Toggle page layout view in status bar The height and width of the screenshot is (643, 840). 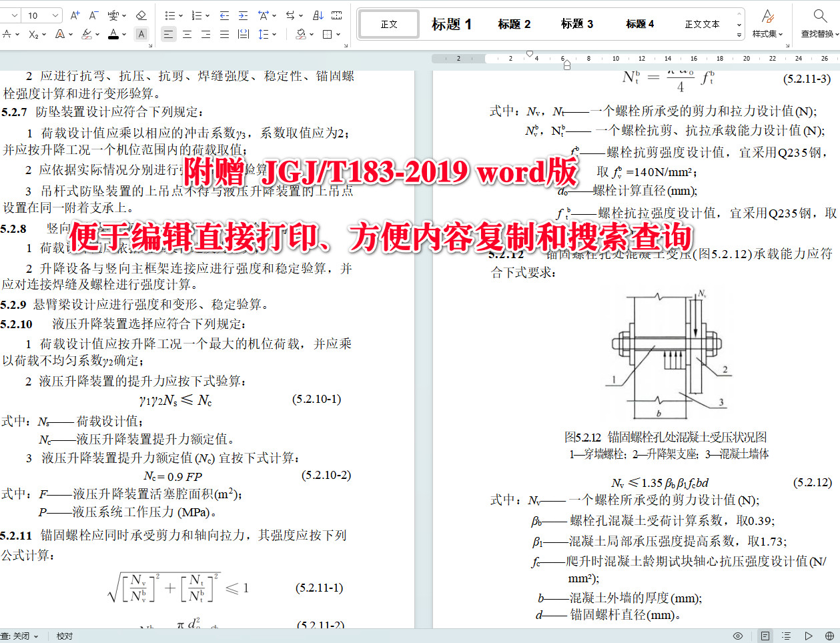pos(765,636)
